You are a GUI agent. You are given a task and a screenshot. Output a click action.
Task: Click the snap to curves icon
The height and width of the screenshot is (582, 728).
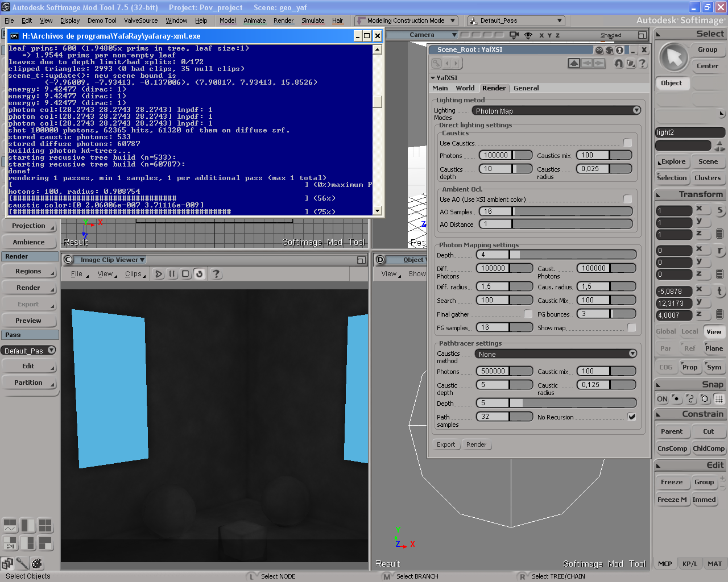tap(690, 398)
